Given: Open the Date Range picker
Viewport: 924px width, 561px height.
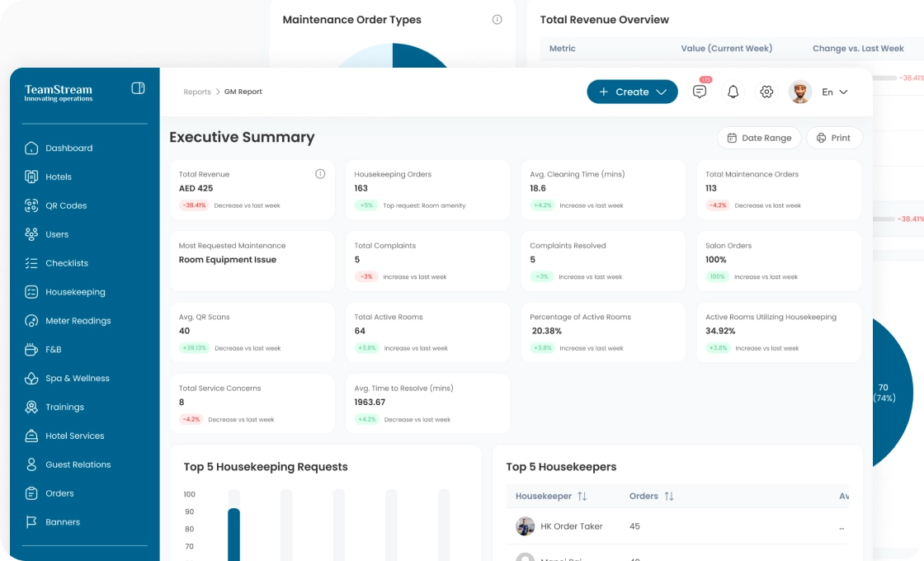Looking at the screenshot, I should coord(759,138).
